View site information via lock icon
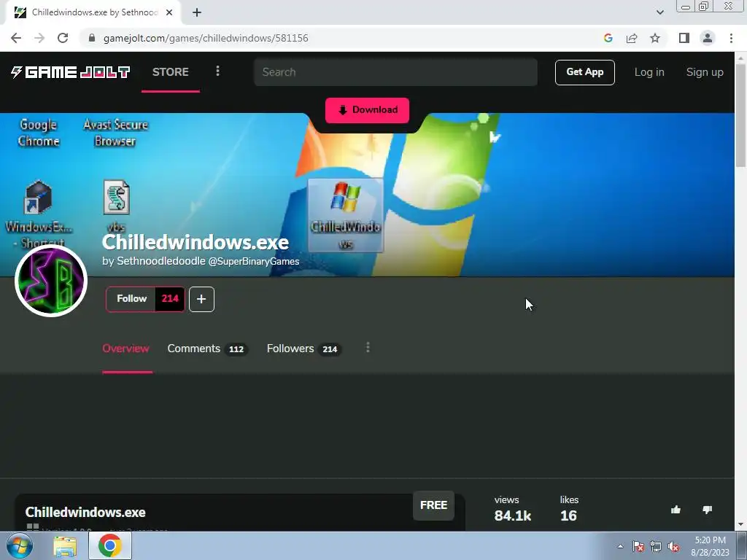The image size is (747, 560). pyautogui.click(x=92, y=38)
